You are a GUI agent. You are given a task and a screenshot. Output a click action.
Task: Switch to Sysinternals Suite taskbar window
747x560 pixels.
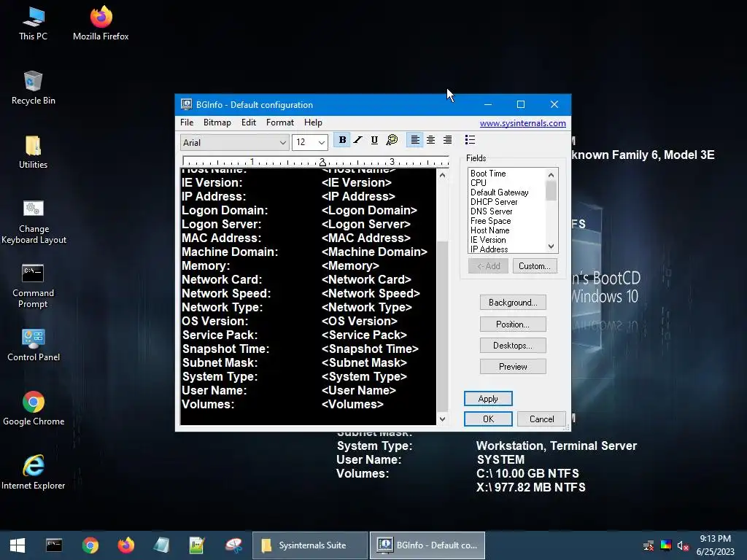pyautogui.click(x=310, y=545)
